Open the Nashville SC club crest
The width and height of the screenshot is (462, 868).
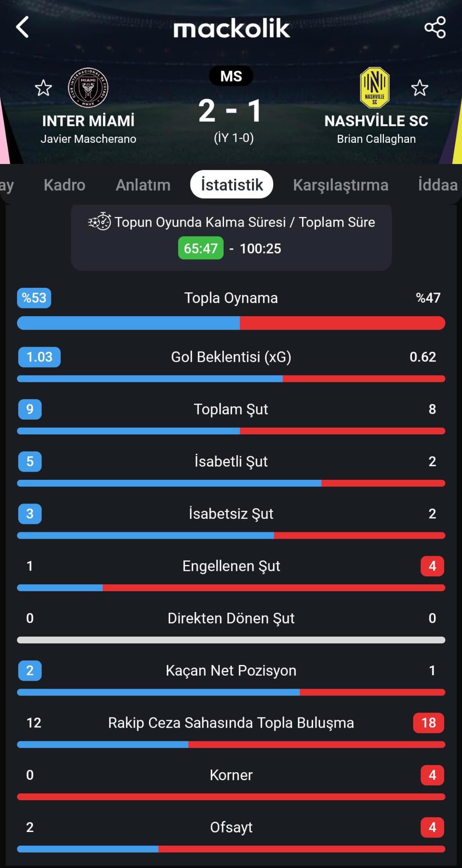coord(375,88)
